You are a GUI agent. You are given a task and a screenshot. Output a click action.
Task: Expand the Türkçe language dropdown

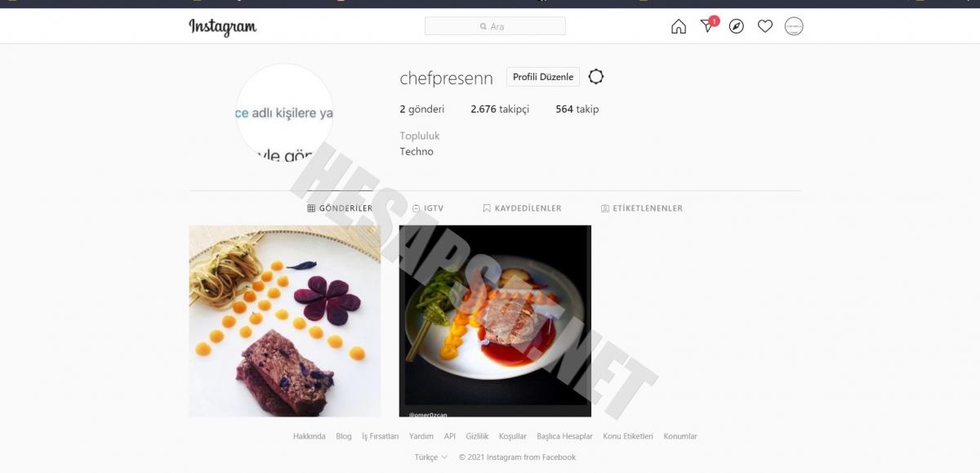pos(431,457)
